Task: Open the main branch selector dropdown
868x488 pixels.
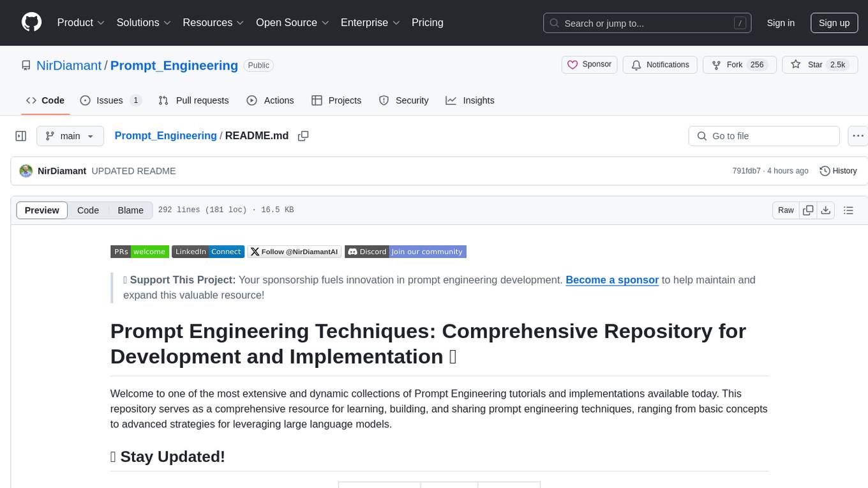Action: 70,136
